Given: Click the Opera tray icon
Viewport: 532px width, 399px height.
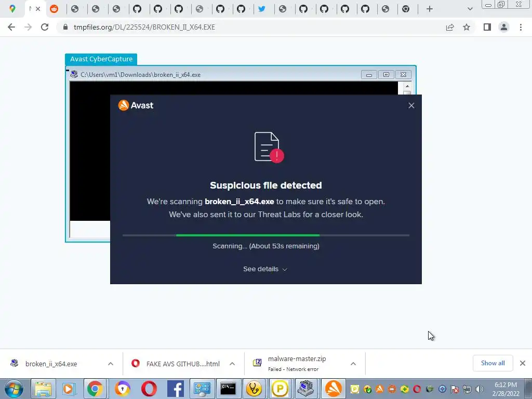Looking at the screenshot, I should [x=417, y=389].
